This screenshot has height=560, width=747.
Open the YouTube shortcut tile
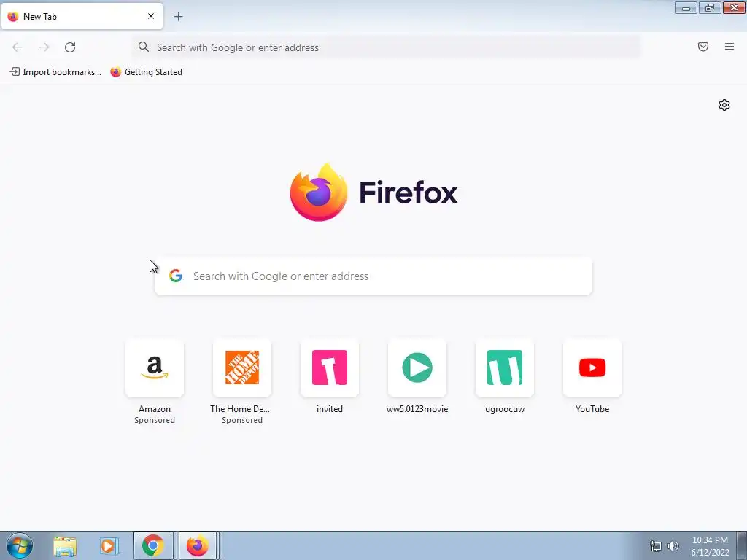(x=592, y=367)
